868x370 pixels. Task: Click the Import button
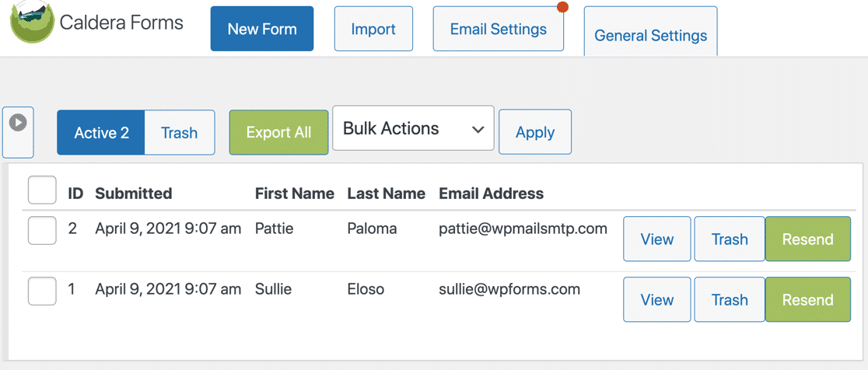pos(373,30)
